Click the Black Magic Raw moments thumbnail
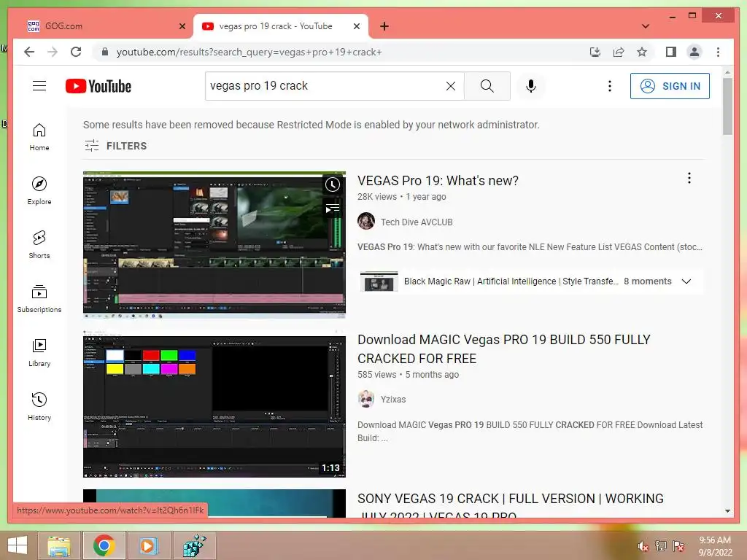747x560 pixels. [x=379, y=281]
